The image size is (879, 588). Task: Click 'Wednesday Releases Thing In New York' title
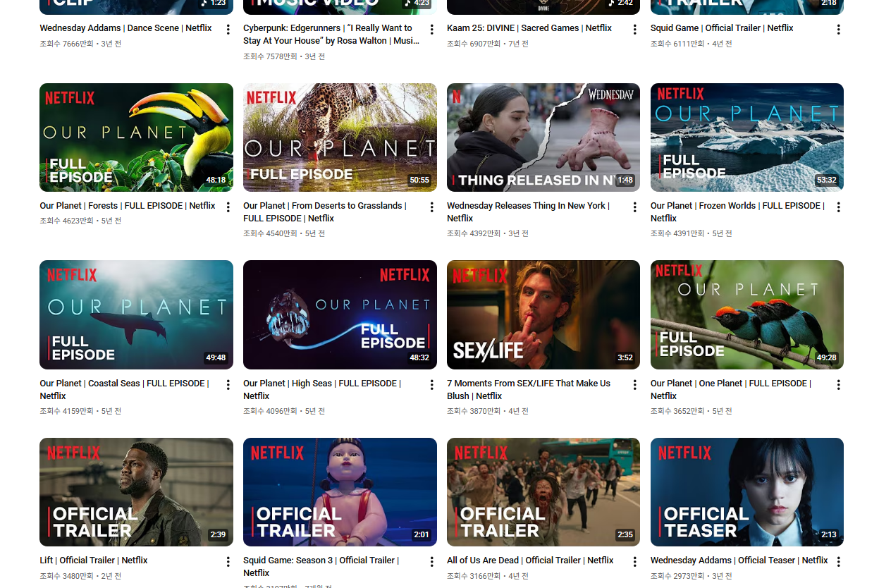click(x=527, y=206)
